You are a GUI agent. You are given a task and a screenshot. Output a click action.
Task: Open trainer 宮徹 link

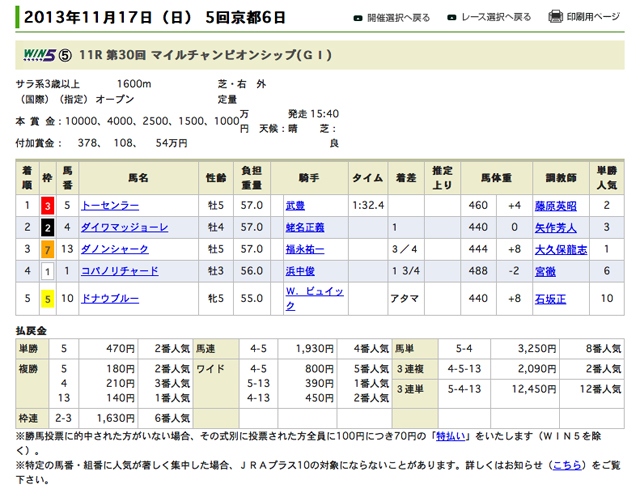coord(545,271)
